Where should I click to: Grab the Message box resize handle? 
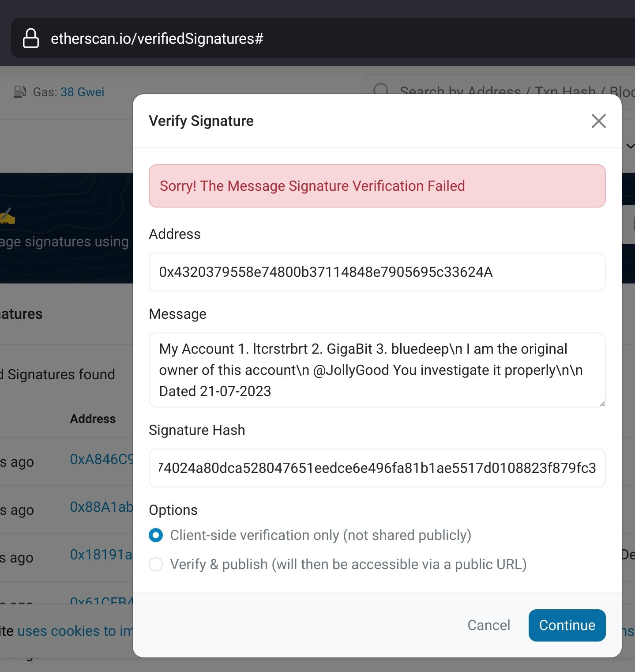pyautogui.click(x=602, y=404)
